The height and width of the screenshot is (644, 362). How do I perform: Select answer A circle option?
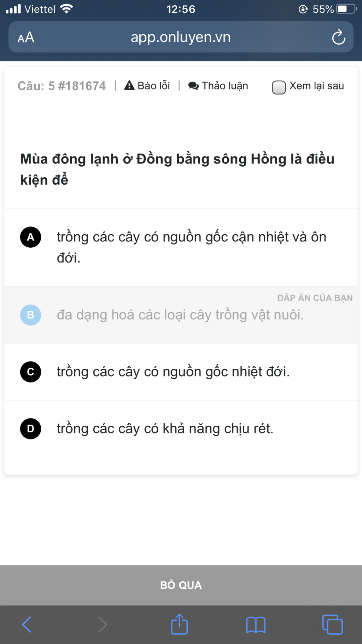coord(31,237)
